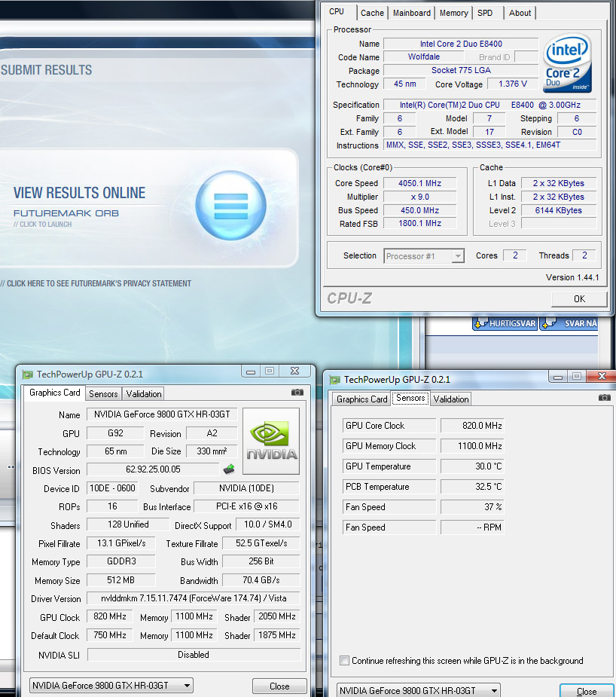Click the Bus Speed value 450.0 MHz
This screenshot has width=616, height=697.
click(419, 210)
